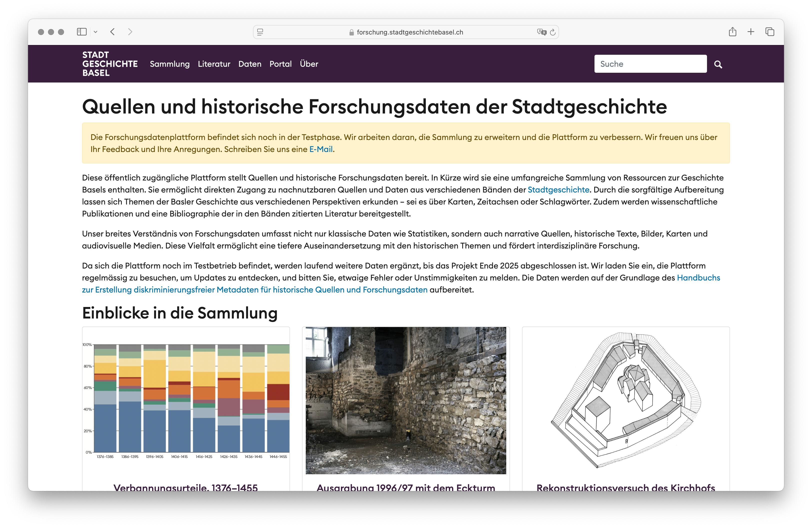Click the translate page icon
Viewport: 812px width, 528px height.
tap(541, 32)
